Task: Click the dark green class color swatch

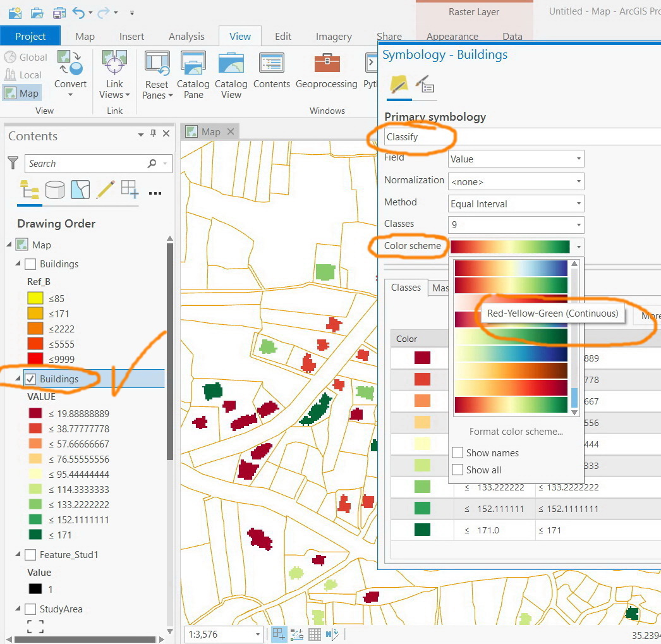Action: pyautogui.click(x=422, y=530)
